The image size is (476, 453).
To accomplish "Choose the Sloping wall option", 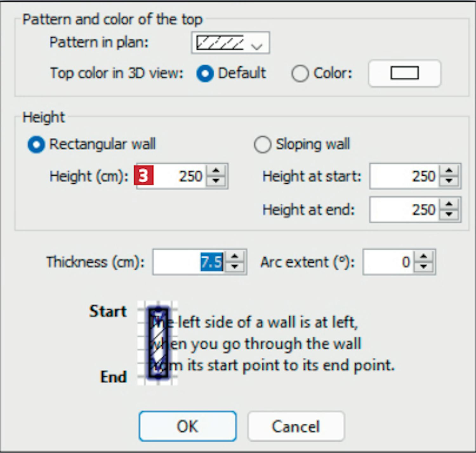I will pos(263,145).
